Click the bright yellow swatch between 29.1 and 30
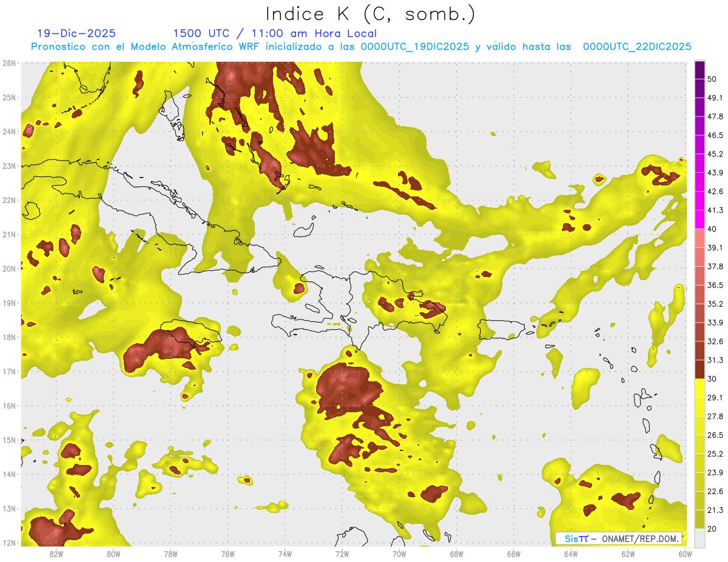Screen dimensions: 728x562 (x=699, y=388)
